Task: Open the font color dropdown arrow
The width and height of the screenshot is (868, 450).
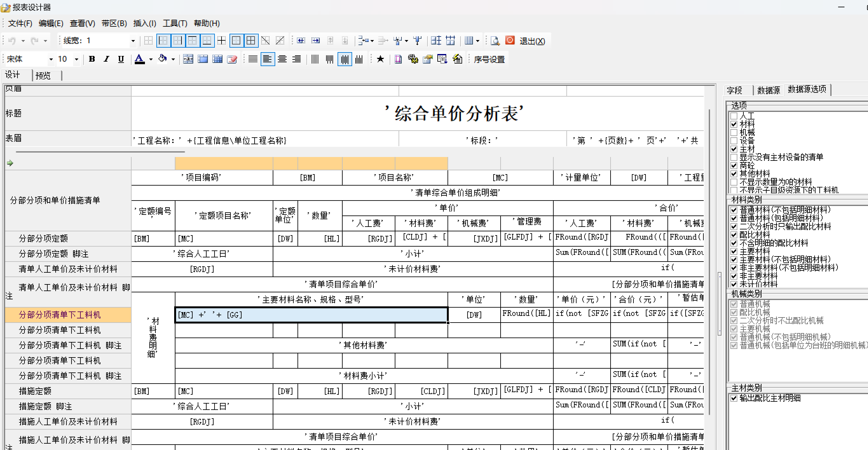Action: click(x=151, y=60)
